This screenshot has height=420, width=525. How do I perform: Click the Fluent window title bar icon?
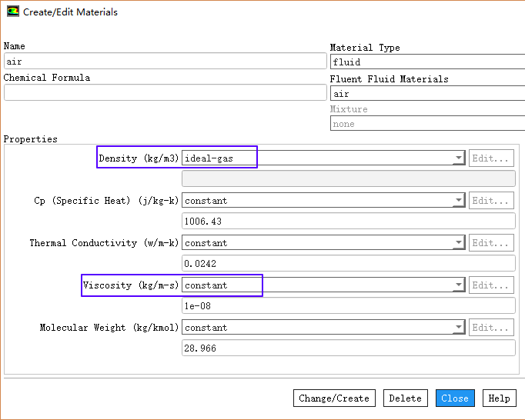pyautogui.click(x=13, y=12)
